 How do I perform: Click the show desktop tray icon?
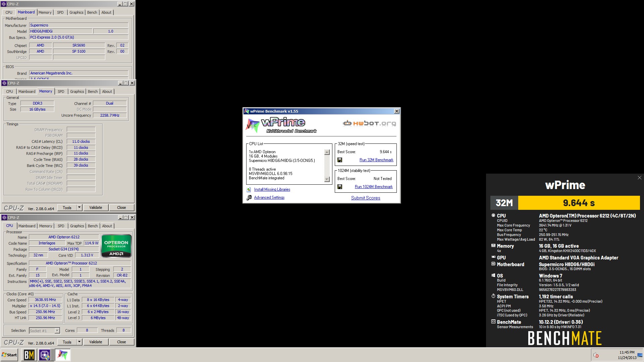640,355
